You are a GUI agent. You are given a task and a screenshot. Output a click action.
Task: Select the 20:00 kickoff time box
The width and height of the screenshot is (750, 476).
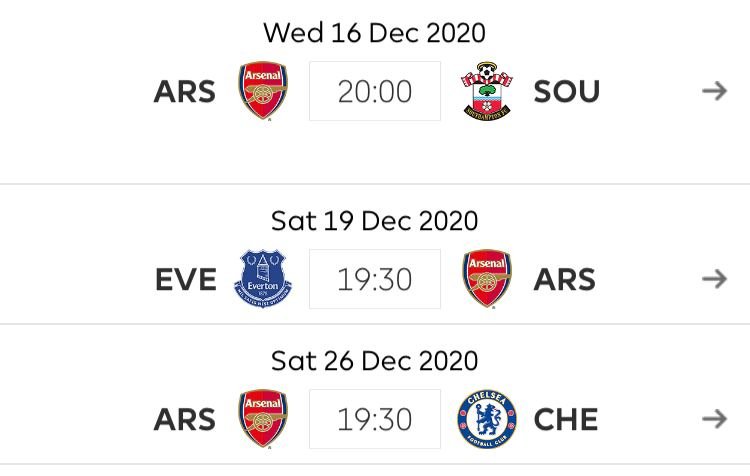[375, 91]
